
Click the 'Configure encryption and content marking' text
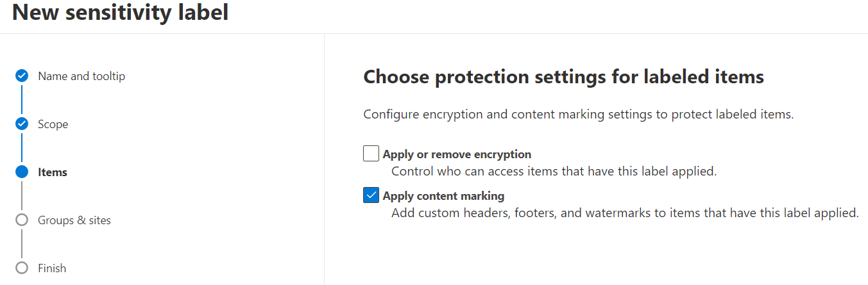pyautogui.click(x=579, y=115)
